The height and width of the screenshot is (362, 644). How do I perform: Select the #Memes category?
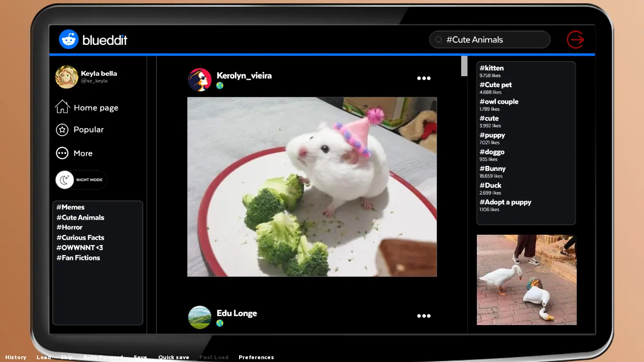pyautogui.click(x=71, y=207)
